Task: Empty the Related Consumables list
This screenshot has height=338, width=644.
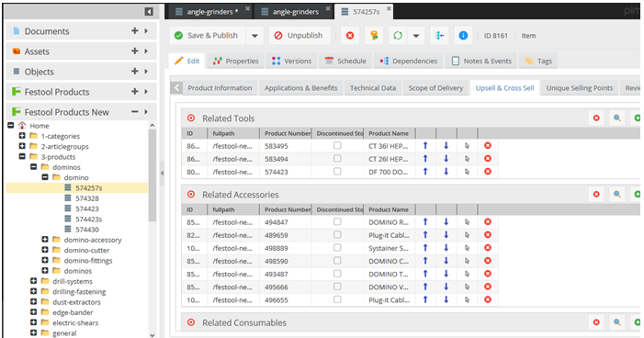Action: (596, 322)
